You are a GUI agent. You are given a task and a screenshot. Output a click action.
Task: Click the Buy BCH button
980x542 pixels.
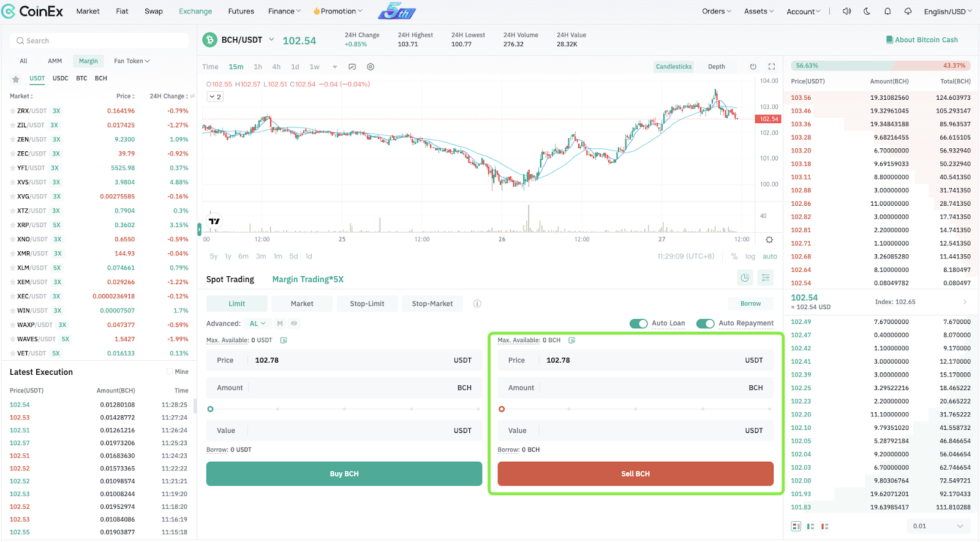tap(344, 473)
